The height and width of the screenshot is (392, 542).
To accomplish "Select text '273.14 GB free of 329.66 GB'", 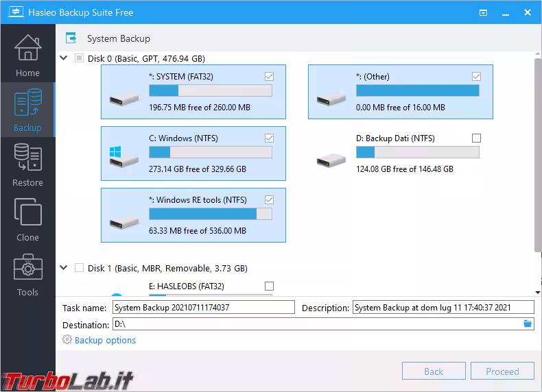I will click(198, 169).
